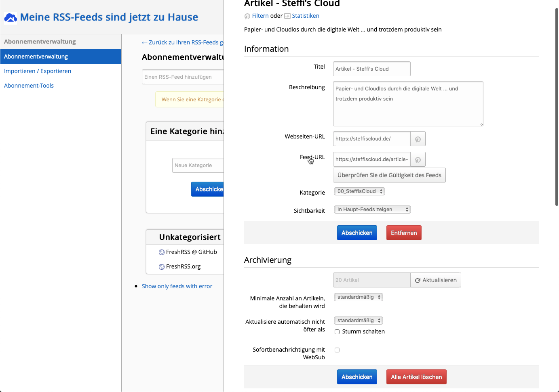Expand Aktualisiere automatisch nicht öfter dropdown
This screenshot has width=559, height=392.
point(358,321)
